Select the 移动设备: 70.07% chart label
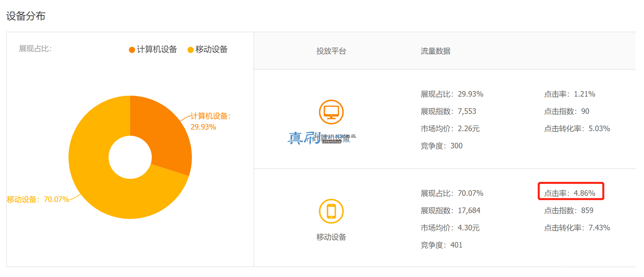The image size is (644, 277). pos(38,199)
